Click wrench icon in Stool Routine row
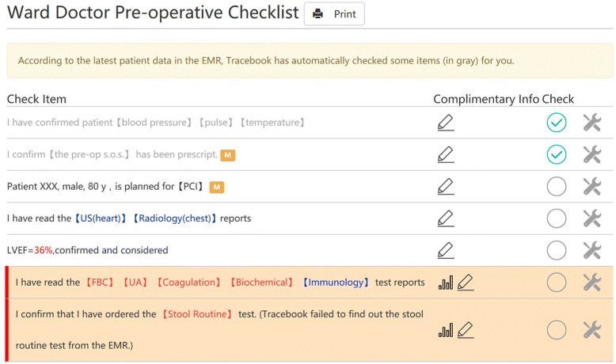The width and height of the screenshot is (616, 364). (591, 330)
